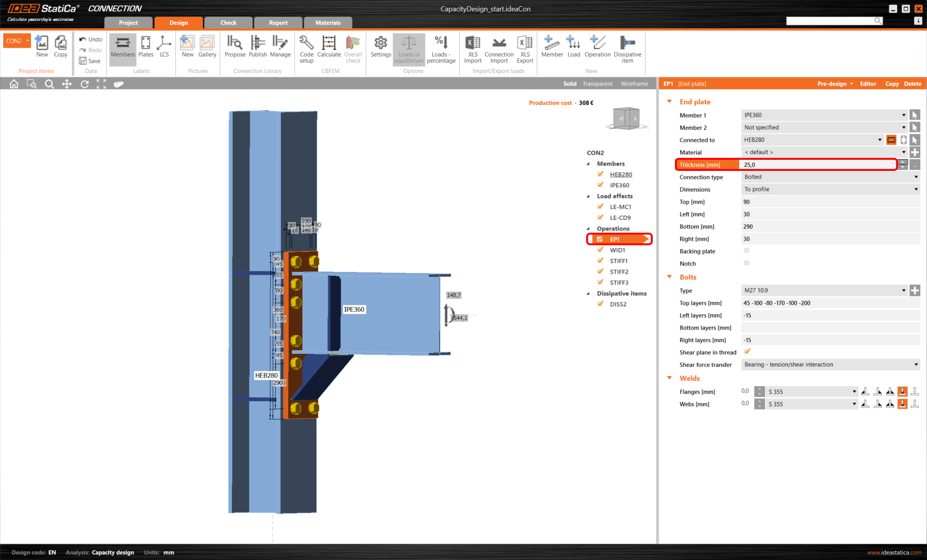Switch to the Materials tab
The height and width of the screenshot is (560, 927).
click(328, 22)
